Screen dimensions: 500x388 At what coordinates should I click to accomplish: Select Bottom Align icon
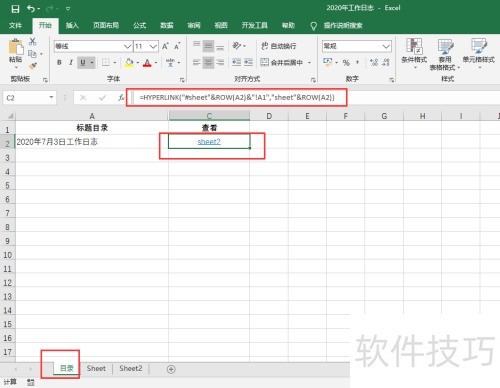(x=220, y=46)
